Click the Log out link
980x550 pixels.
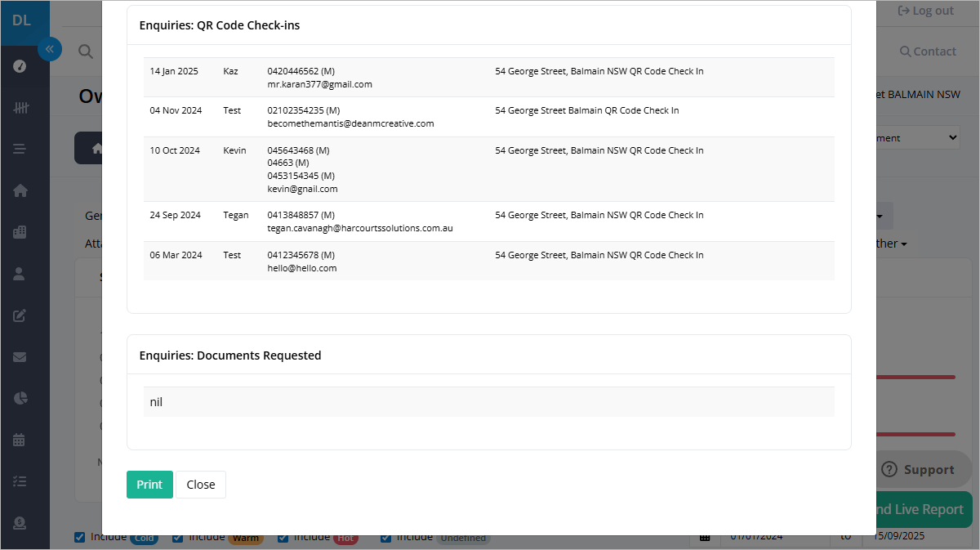(x=925, y=11)
